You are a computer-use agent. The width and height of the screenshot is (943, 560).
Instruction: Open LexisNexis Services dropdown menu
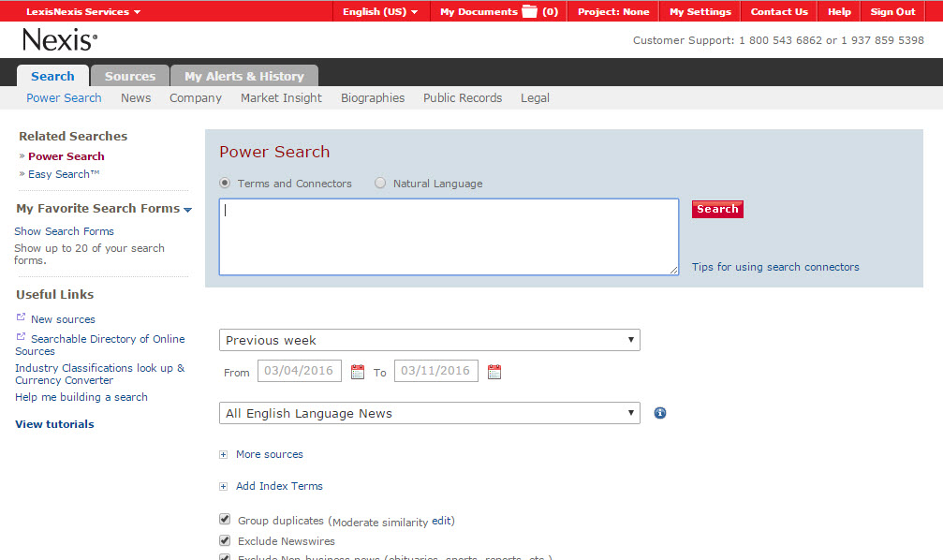pyautogui.click(x=83, y=11)
